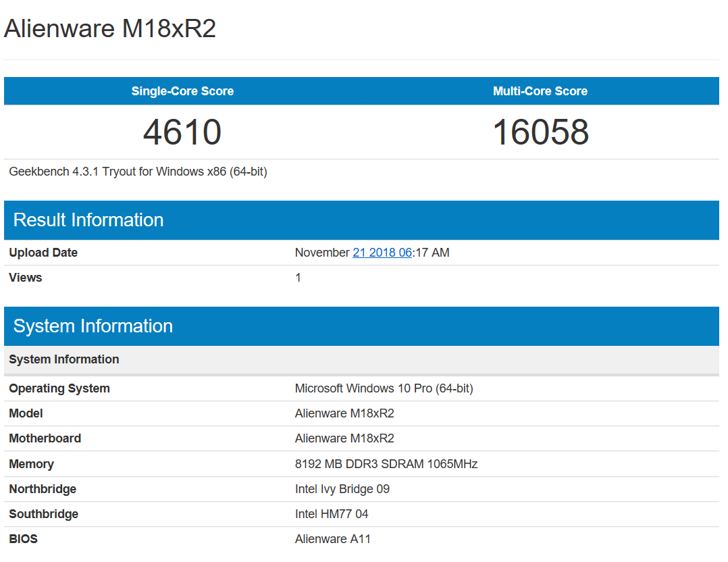728x562 pixels.
Task: Click the gray System Information table subheader
Action: coord(362,360)
